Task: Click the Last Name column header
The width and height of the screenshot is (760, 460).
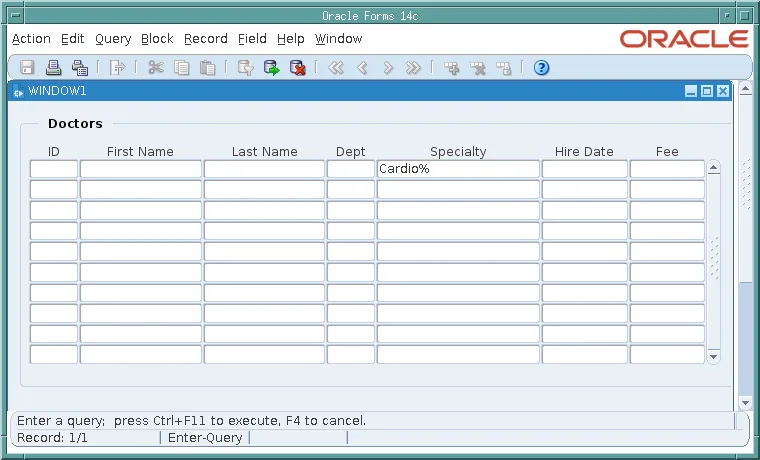Action: pos(265,152)
